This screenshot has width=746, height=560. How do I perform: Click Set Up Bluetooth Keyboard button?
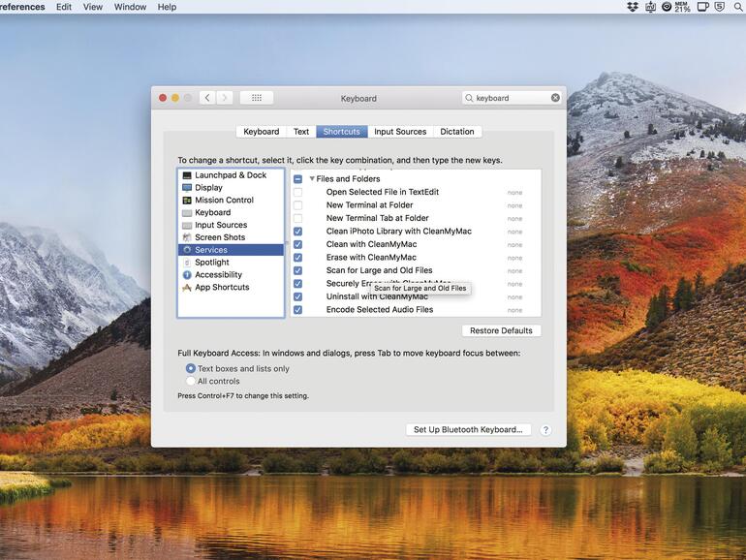[x=468, y=429]
